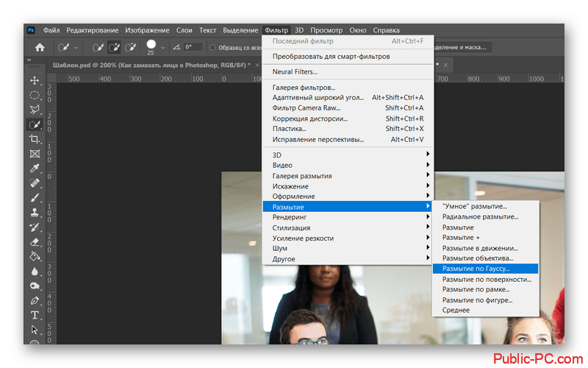Image resolution: width=588 pixels, height=368 pixels.
Task: Open 'Галерея фильтров...' from the menu
Action: click(x=304, y=88)
